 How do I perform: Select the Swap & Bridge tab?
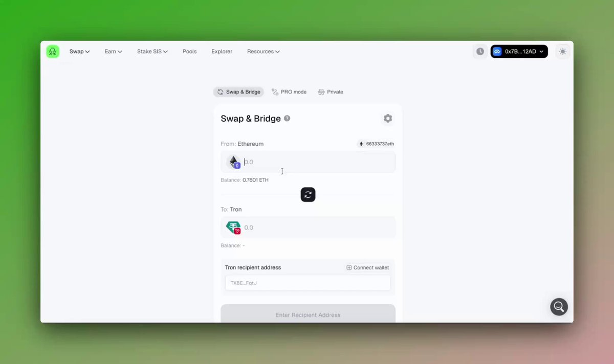pyautogui.click(x=238, y=92)
